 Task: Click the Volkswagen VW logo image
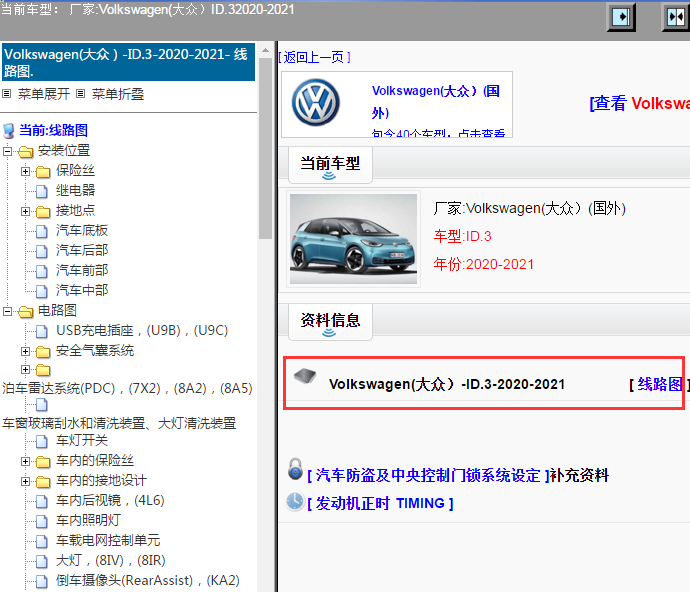tap(316, 103)
